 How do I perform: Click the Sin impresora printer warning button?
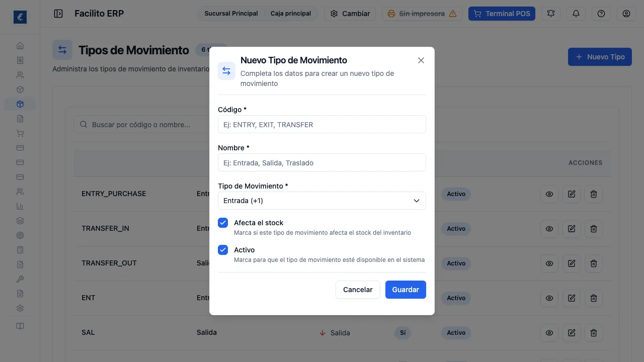pyautogui.click(x=422, y=14)
